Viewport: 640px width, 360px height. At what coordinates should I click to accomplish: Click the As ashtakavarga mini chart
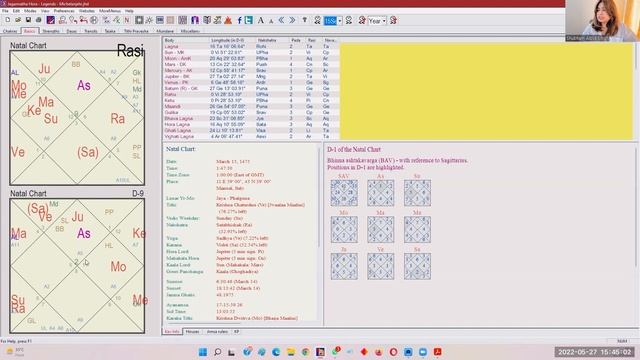pyautogui.click(x=380, y=193)
